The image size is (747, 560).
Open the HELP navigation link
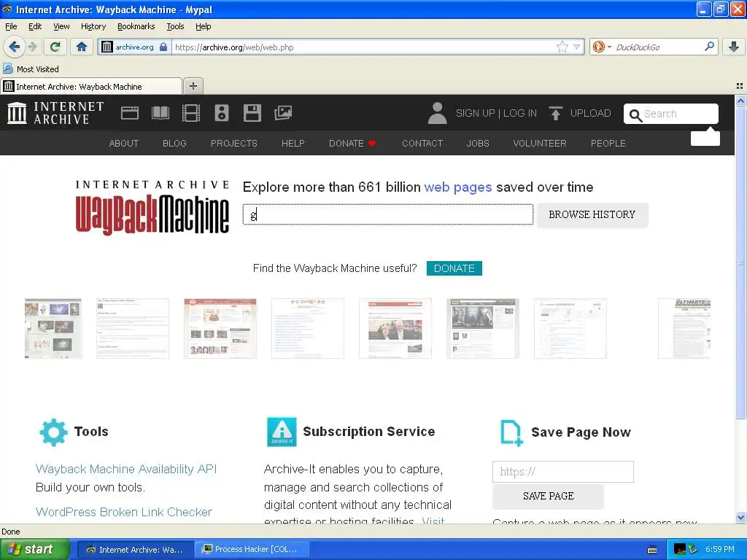click(293, 144)
